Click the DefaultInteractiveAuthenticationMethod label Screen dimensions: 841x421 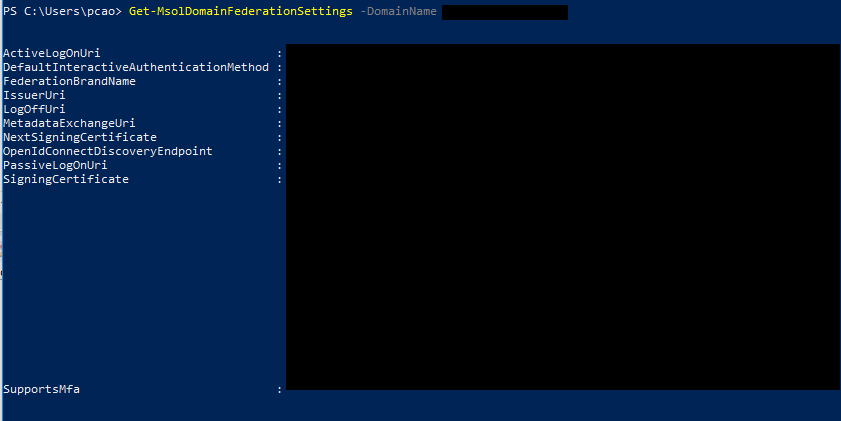pyautogui.click(x=136, y=67)
